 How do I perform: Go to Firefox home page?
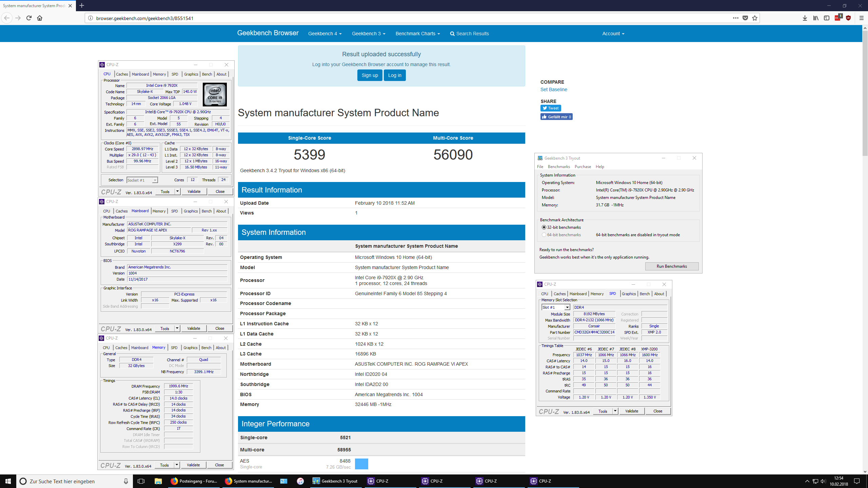(x=40, y=18)
